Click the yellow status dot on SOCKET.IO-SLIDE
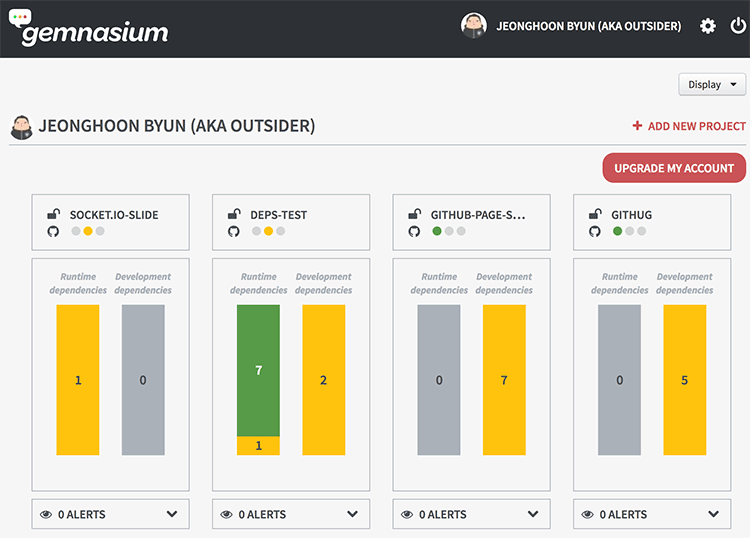 coord(88,231)
